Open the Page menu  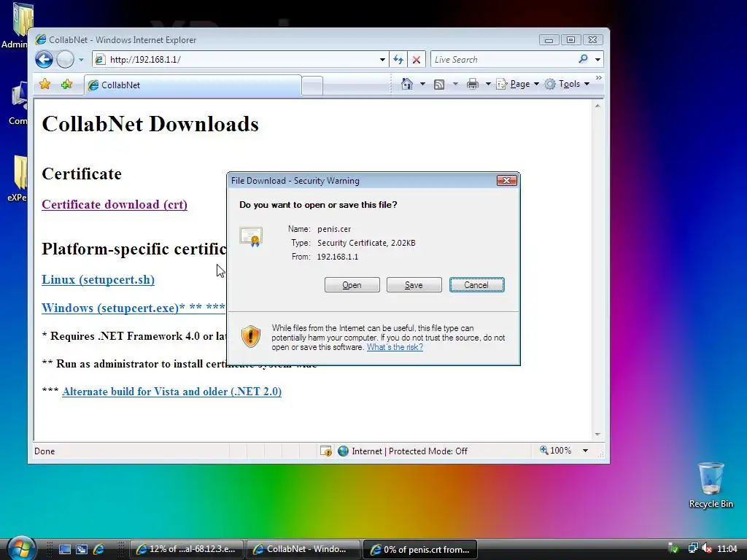(x=517, y=84)
